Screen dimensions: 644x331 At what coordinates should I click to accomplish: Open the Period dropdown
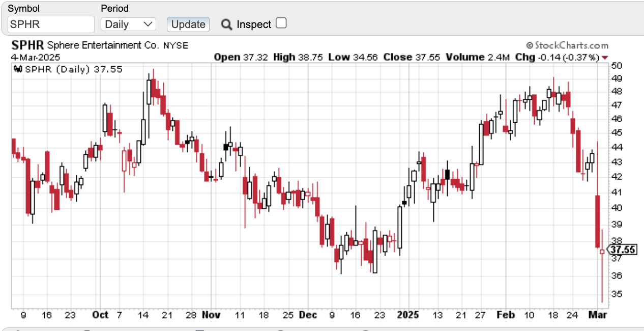tap(128, 24)
